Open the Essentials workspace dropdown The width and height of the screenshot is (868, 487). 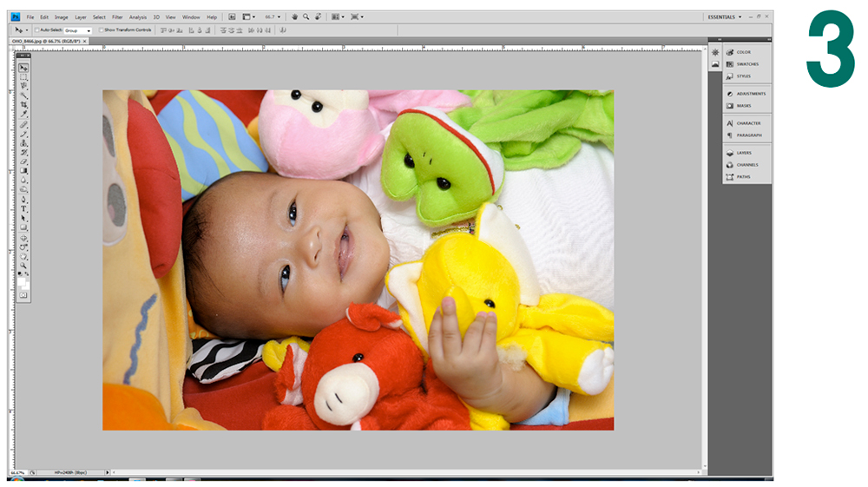pos(724,16)
